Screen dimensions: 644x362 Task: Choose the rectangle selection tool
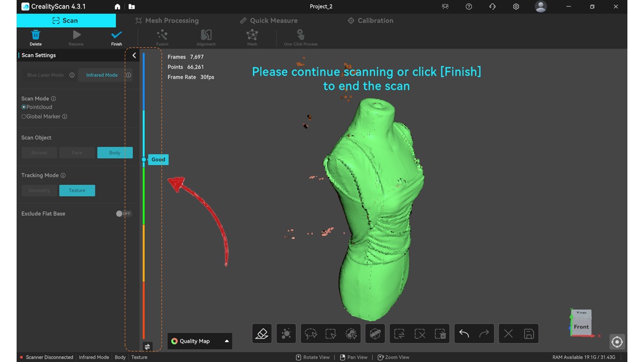(x=331, y=333)
